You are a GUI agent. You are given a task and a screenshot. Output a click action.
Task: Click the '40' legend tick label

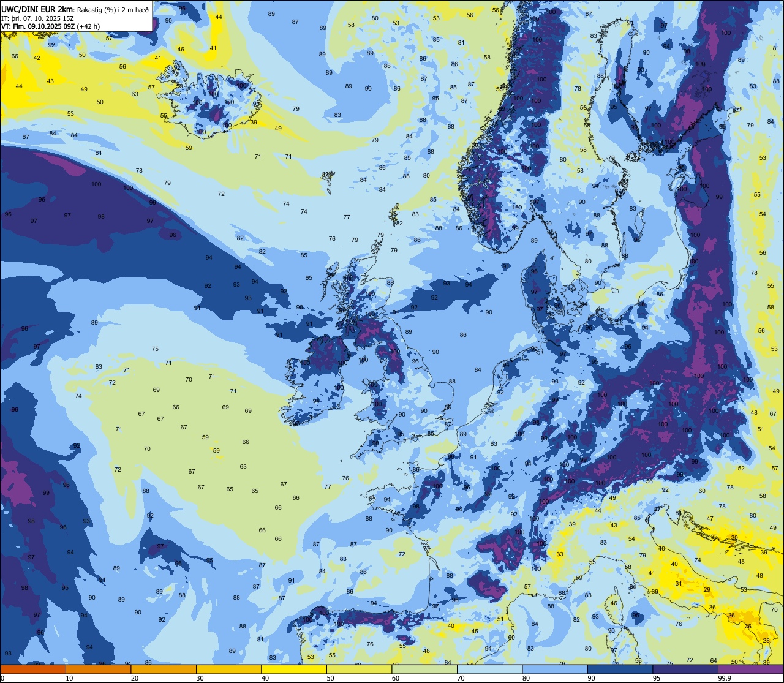(x=265, y=678)
